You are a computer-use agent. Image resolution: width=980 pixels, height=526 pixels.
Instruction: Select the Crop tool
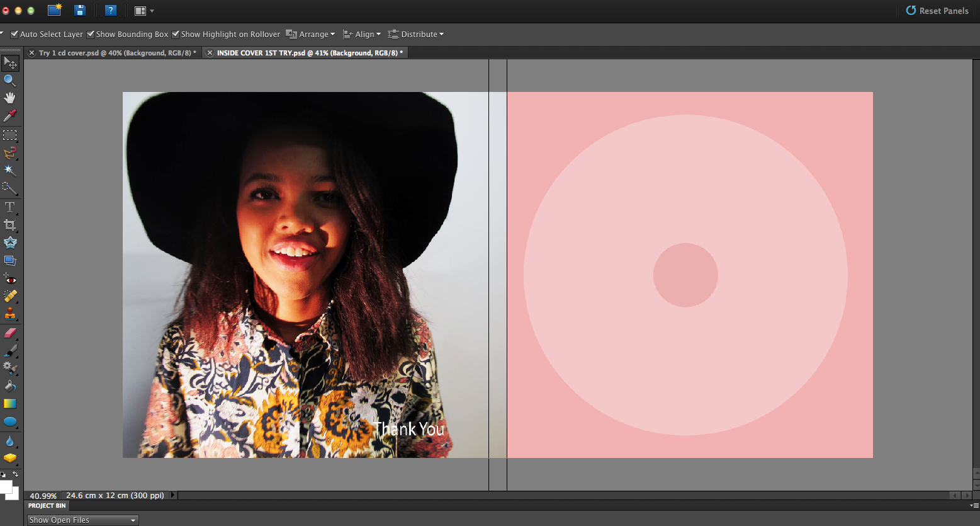[x=10, y=225]
